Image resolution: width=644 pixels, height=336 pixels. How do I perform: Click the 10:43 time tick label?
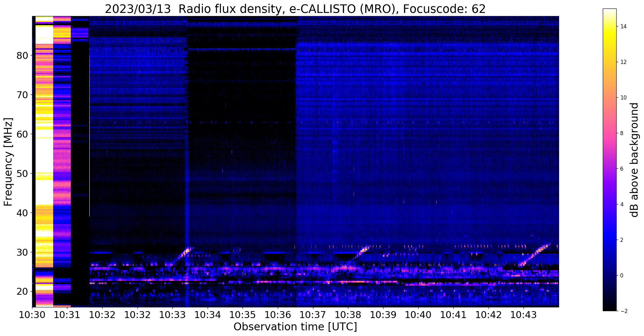[x=524, y=315]
